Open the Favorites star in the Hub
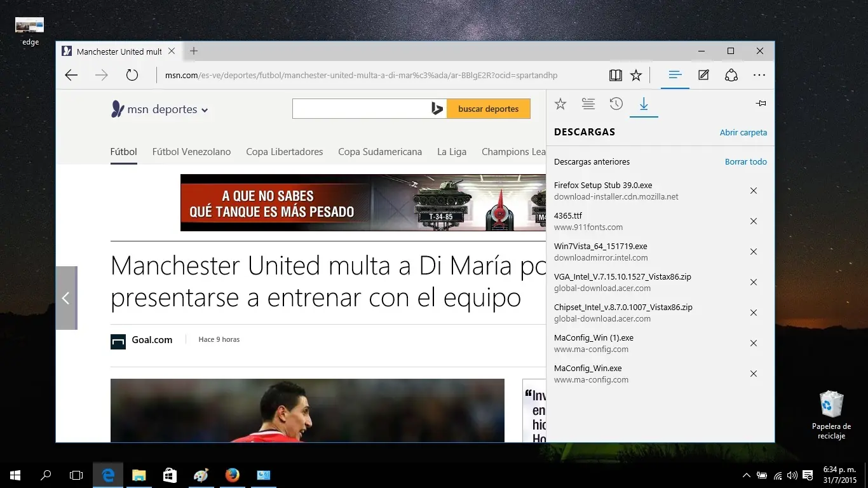 point(560,104)
